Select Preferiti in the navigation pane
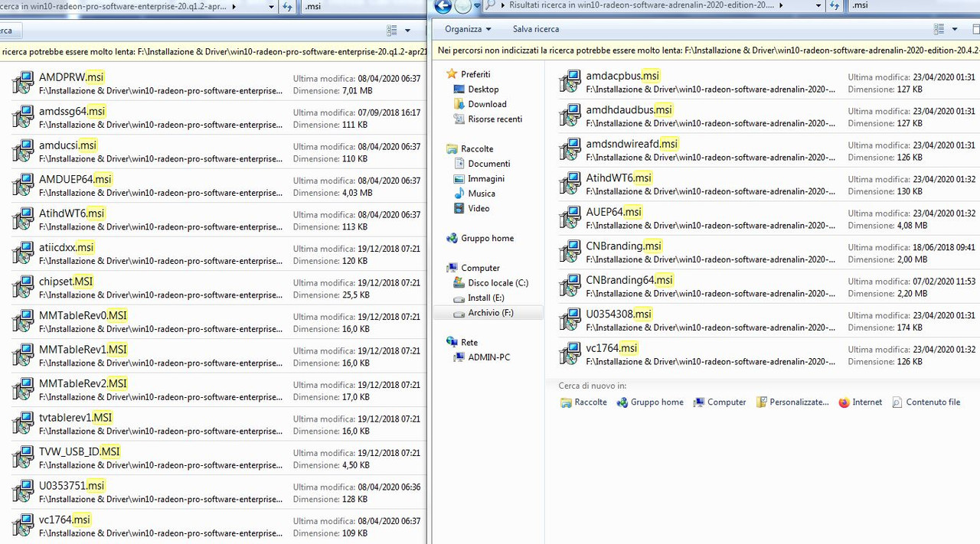The image size is (980, 544). (475, 74)
